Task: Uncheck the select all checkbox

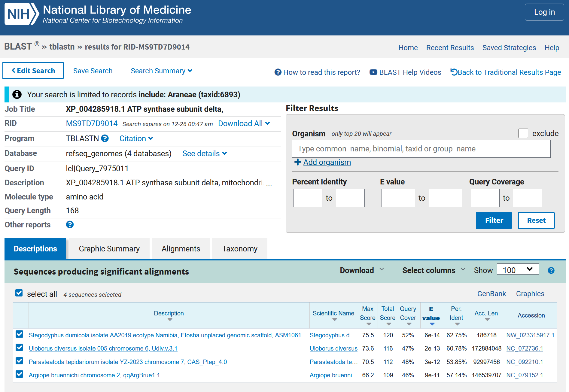Action: point(19,293)
